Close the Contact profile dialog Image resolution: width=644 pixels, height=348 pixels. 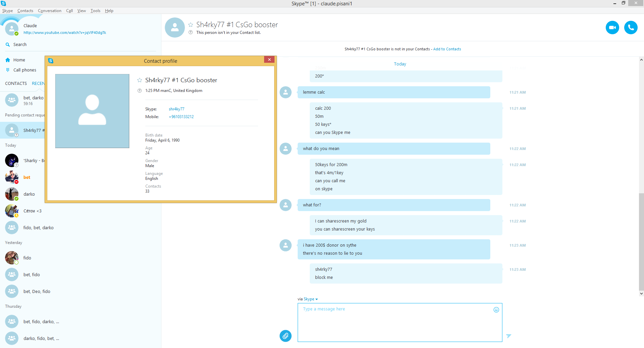[x=269, y=60]
